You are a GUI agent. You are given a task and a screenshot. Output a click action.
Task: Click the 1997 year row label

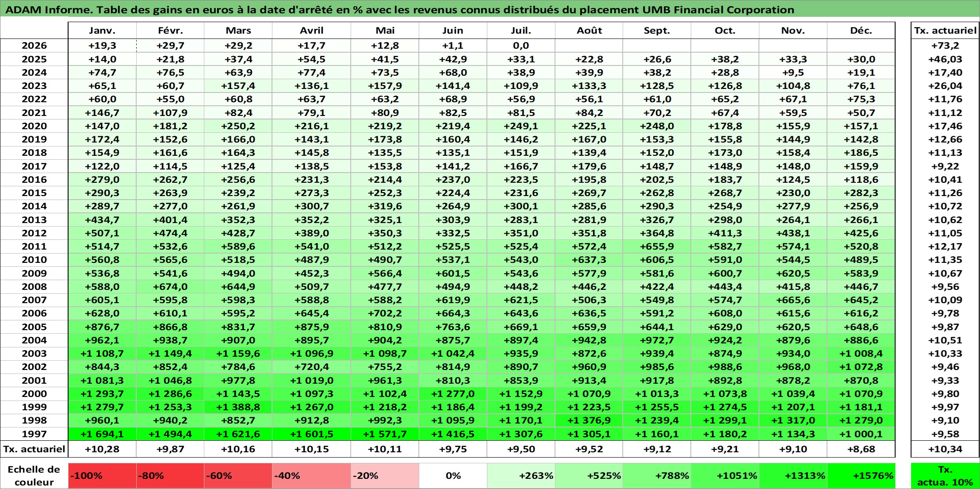pos(34,434)
